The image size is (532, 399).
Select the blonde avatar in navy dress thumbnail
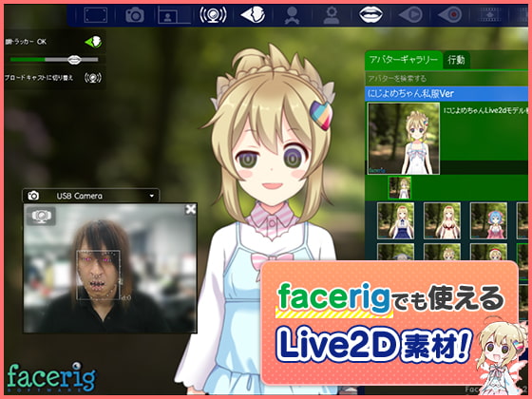pyautogui.click(x=395, y=220)
